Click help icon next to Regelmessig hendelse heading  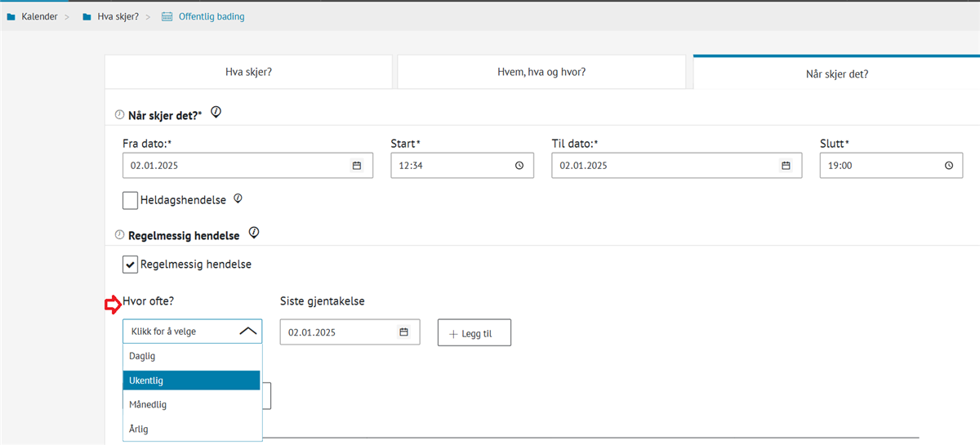tap(254, 234)
